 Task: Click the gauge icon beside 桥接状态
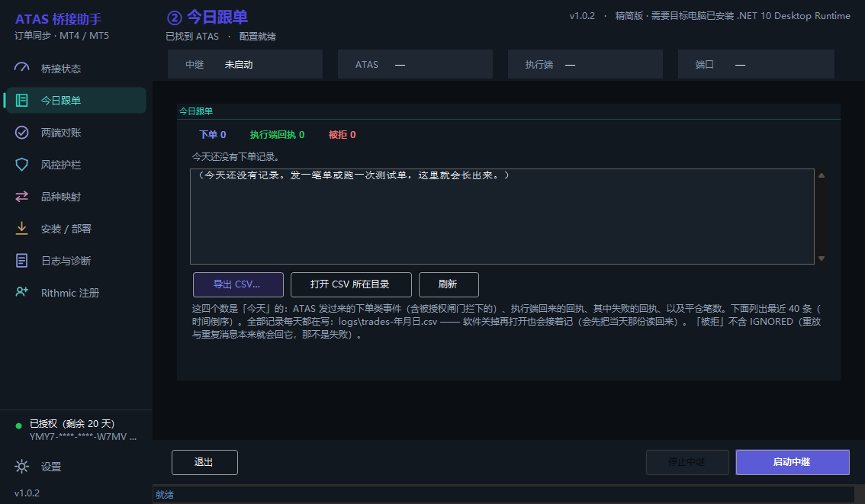click(21, 68)
